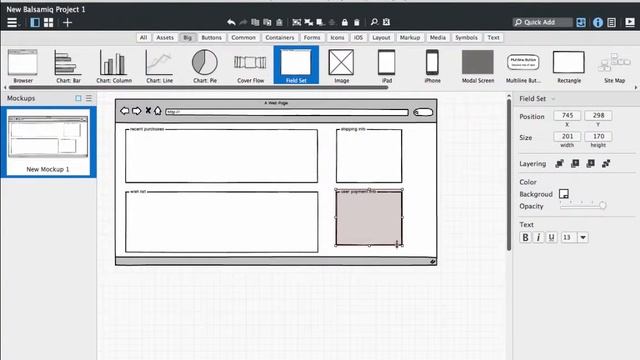Click the library strip left arrow
The width and height of the screenshot is (640, 360).
[x=5, y=87]
